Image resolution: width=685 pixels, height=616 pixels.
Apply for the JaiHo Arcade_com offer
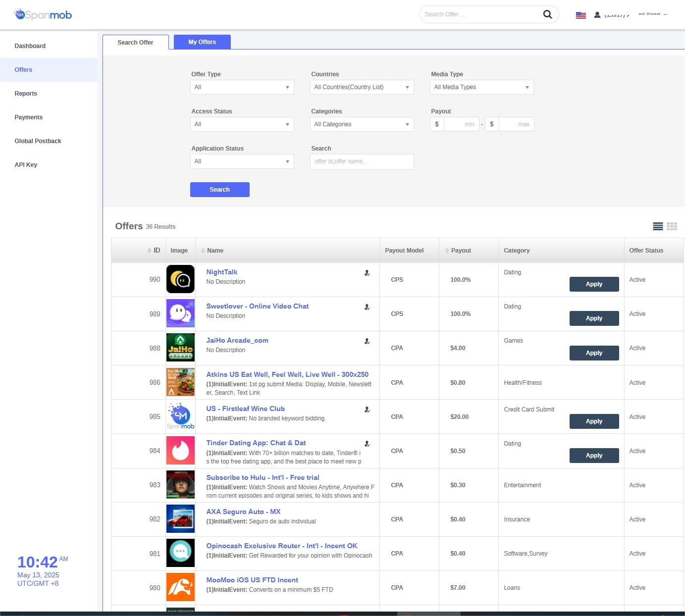[x=594, y=353]
